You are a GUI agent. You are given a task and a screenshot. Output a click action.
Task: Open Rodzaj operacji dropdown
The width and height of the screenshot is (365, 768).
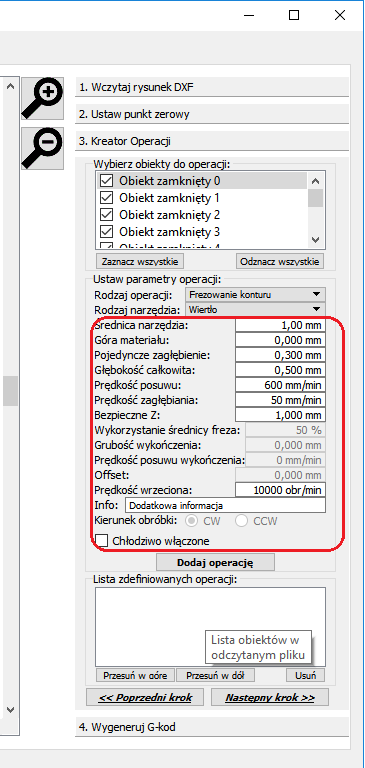255,295
